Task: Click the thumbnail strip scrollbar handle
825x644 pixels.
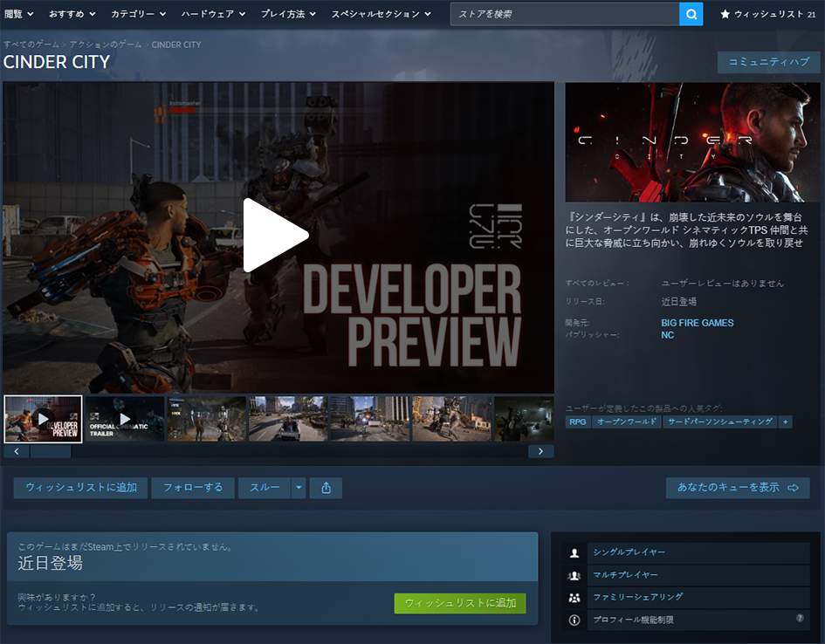Action: (x=51, y=452)
